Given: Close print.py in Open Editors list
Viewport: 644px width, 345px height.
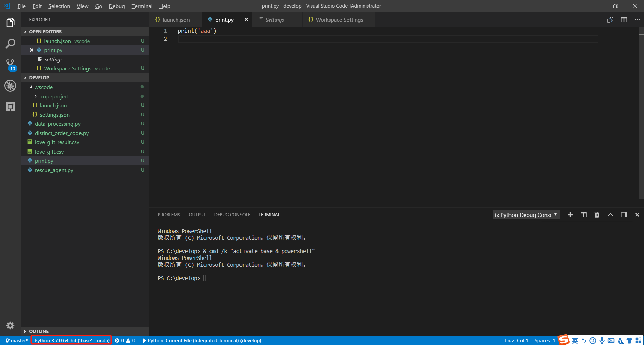Looking at the screenshot, I should 32,50.
